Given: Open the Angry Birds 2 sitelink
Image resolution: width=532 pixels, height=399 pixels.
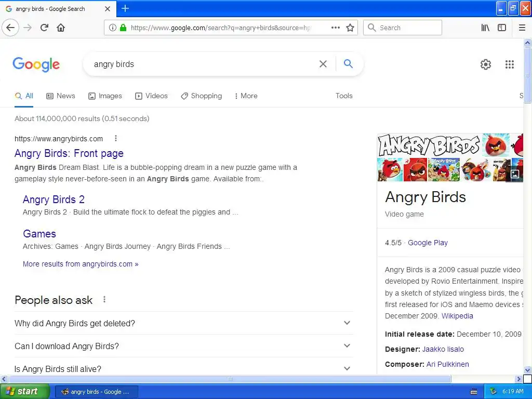Looking at the screenshot, I should coord(54,199).
